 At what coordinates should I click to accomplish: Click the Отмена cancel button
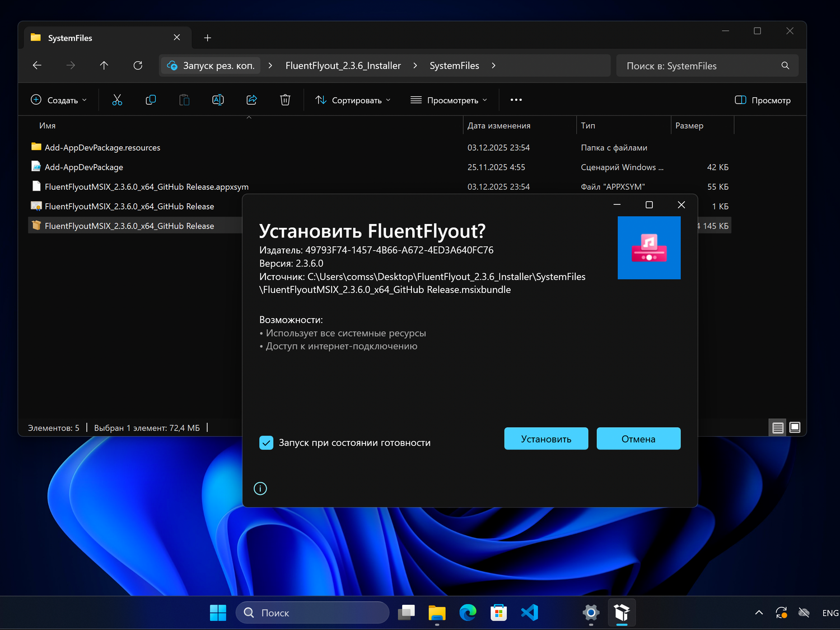tap(638, 438)
